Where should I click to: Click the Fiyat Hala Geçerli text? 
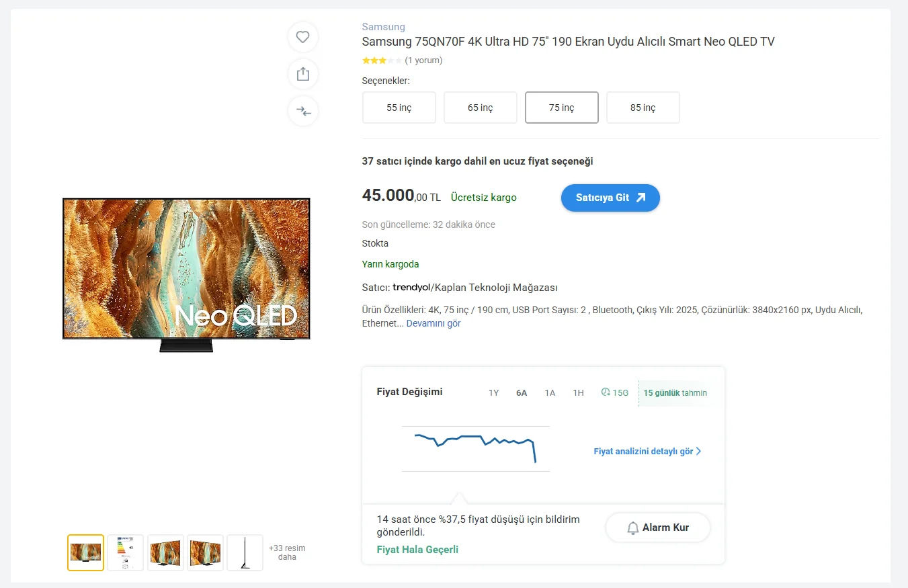point(417,550)
